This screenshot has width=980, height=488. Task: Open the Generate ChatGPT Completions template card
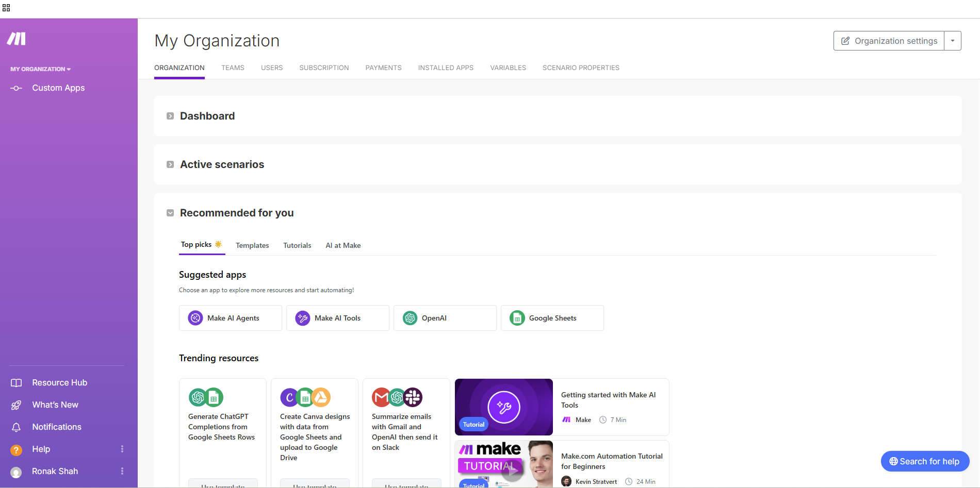point(223,433)
